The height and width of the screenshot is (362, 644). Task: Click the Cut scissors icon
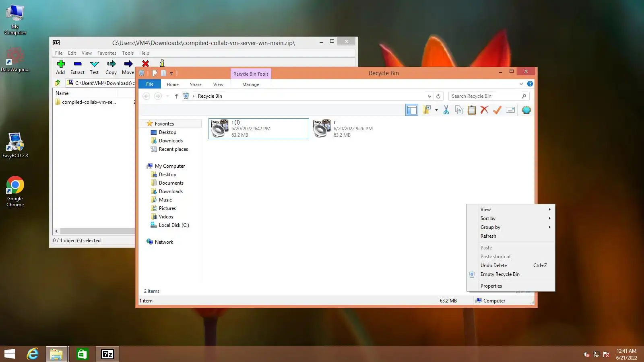[446, 110]
